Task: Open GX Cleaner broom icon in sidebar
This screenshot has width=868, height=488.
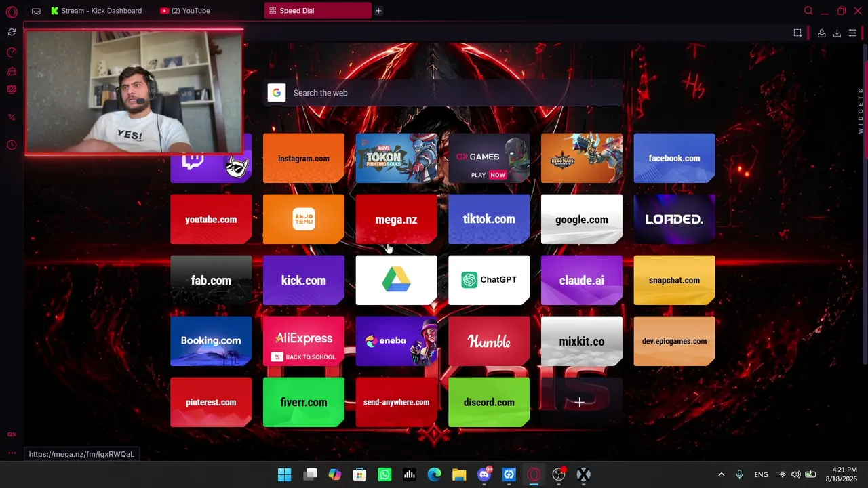Action: pos(12,71)
